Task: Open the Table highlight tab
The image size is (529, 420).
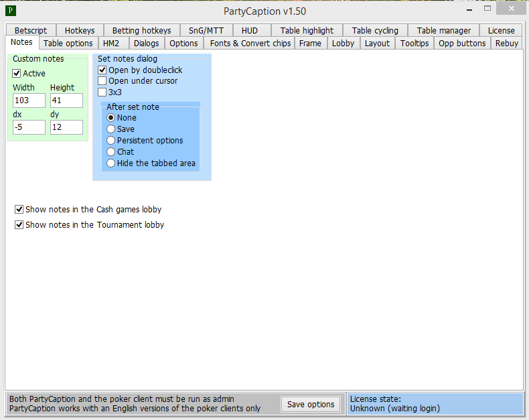Action: (307, 30)
